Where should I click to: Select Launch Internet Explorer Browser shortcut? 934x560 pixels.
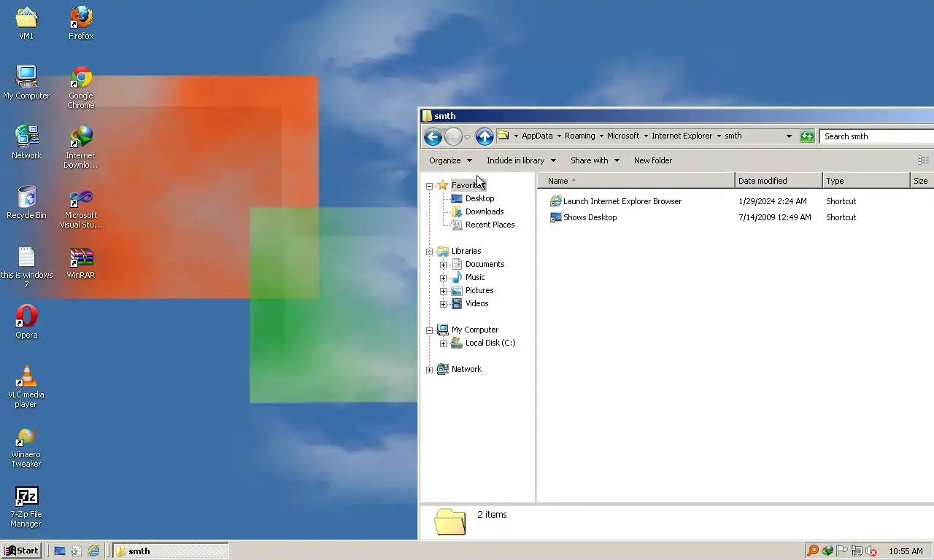pyautogui.click(x=615, y=201)
